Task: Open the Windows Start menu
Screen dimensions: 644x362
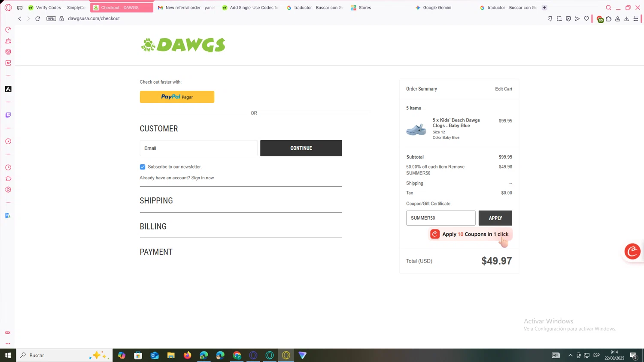Action: [x=8, y=355]
